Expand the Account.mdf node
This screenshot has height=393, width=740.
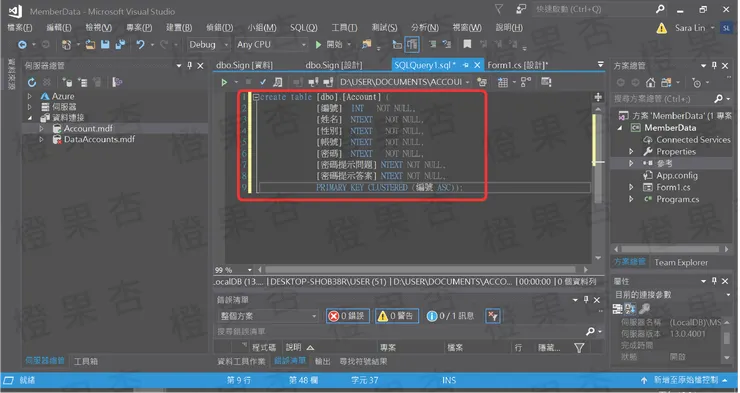click(x=41, y=128)
